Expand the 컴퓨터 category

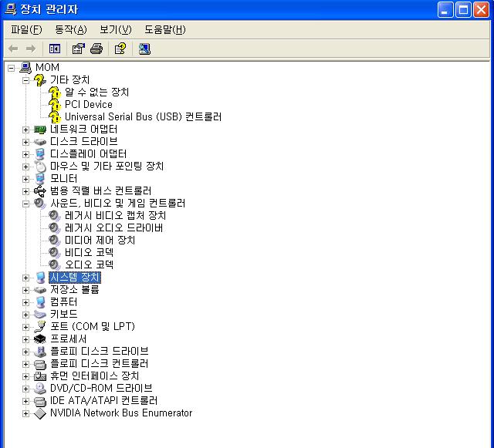coord(25,302)
